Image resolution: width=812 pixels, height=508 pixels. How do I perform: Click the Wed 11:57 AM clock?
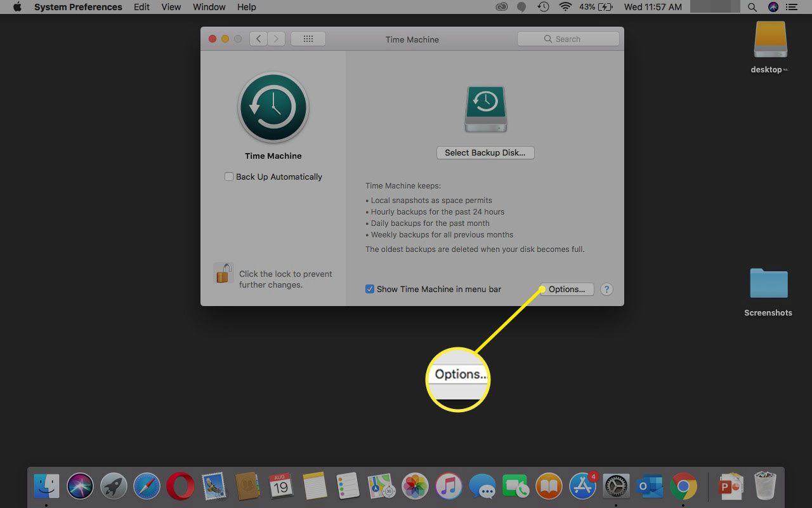[x=653, y=7]
